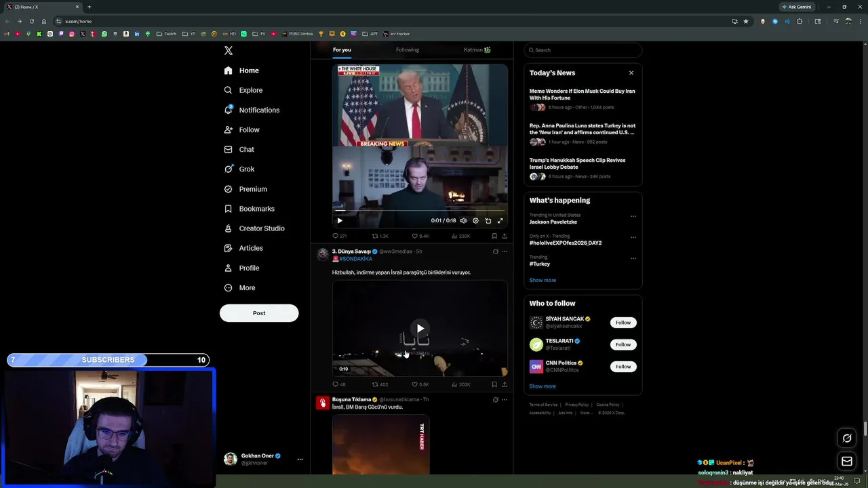This screenshot has height=488, width=868.
Task: Follow TESLARATI
Action: pyautogui.click(x=623, y=344)
